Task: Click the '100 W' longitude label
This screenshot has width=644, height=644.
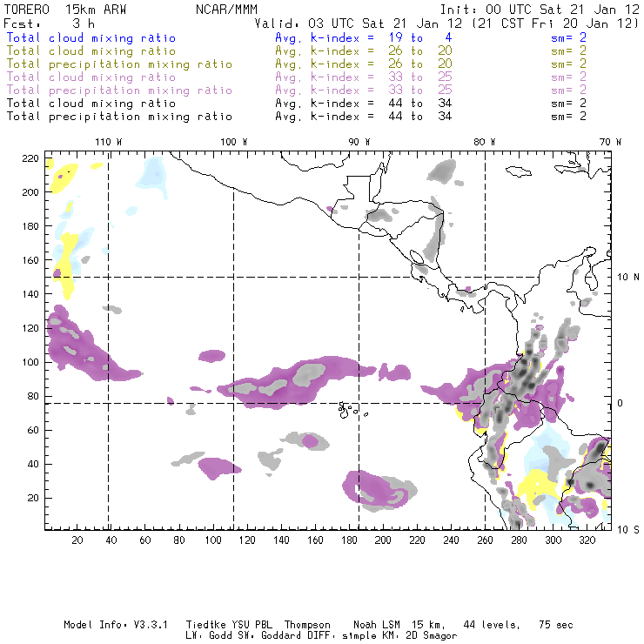Action: [x=234, y=142]
